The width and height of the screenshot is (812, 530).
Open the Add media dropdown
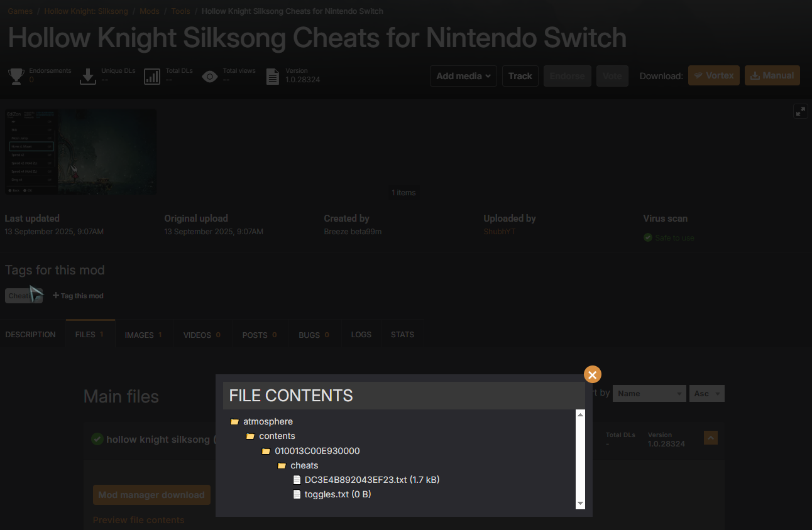tap(463, 76)
